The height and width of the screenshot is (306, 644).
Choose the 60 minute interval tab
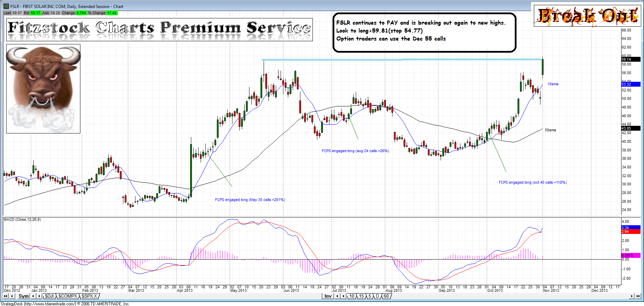click(x=386, y=296)
